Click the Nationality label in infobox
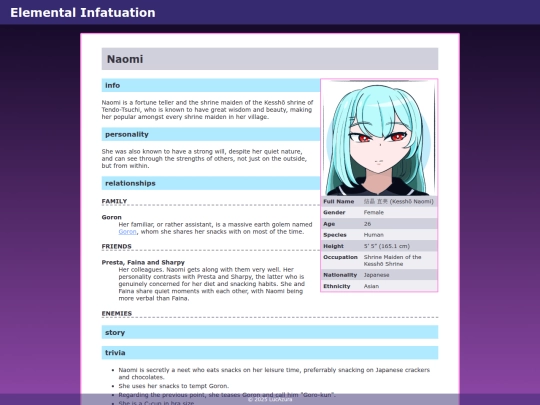This screenshot has width=540, height=405. [x=340, y=275]
